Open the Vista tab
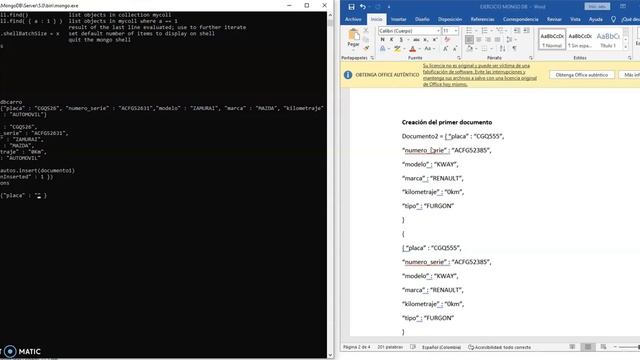Image resolution: width=640 pixels, height=360 pixels. click(575, 19)
